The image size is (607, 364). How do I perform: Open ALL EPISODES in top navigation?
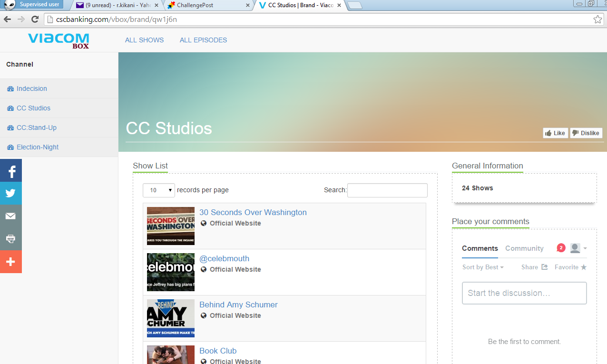click(x=204, y=40)
